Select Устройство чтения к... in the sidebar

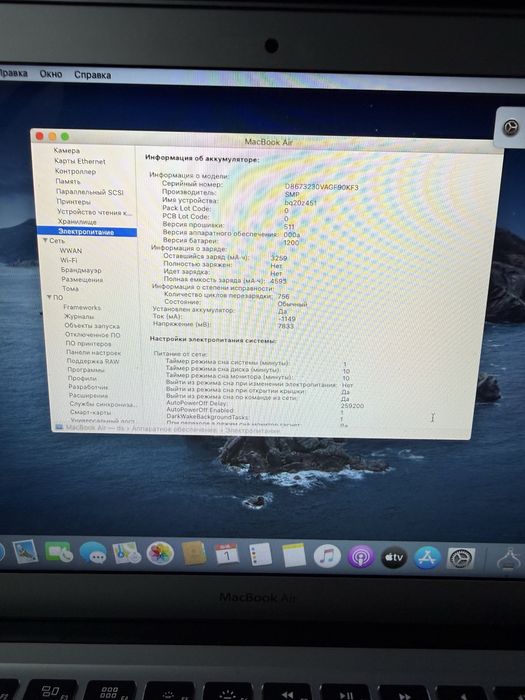tap(94, 212)
